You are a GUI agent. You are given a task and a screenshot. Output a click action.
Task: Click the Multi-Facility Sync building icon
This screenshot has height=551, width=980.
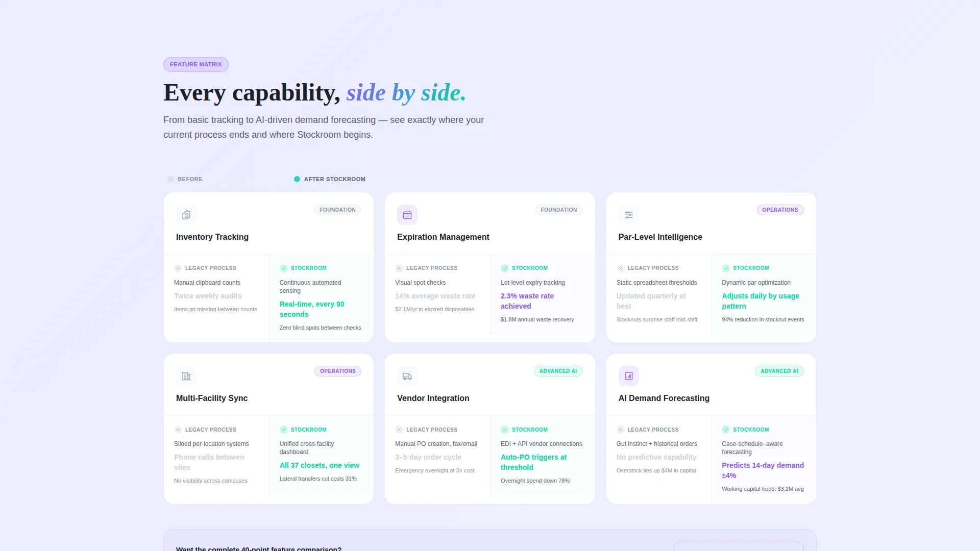click(186, 376)
